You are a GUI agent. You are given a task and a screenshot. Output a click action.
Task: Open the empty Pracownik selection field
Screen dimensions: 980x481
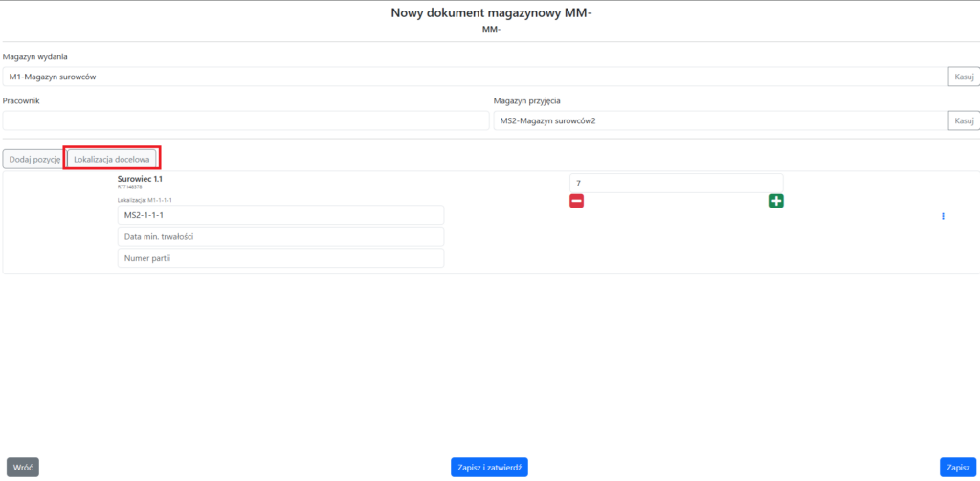click(245, 120)
